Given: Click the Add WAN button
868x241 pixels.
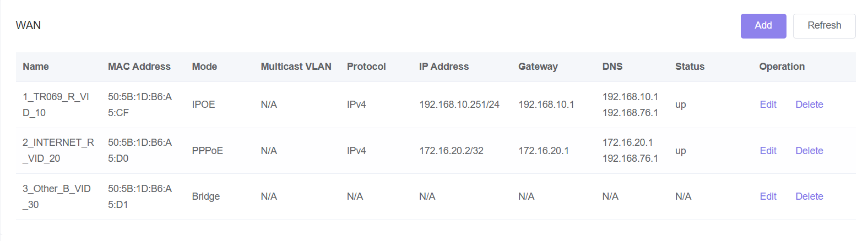Looking at the screenshot, I should [763, 26].
